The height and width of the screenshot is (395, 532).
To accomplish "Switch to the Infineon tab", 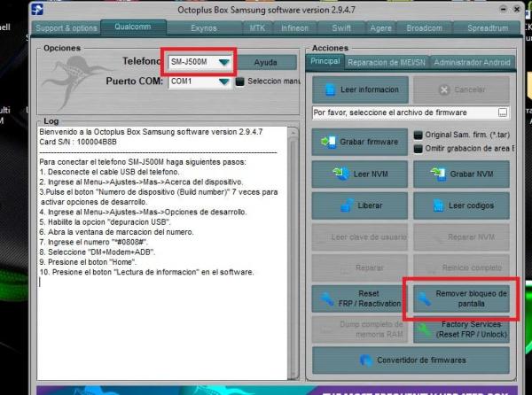I will (x=295, y=28).
